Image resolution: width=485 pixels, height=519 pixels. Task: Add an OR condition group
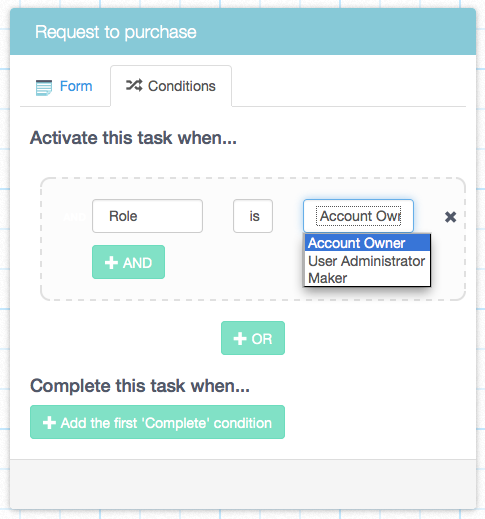(x=253, y=338)
